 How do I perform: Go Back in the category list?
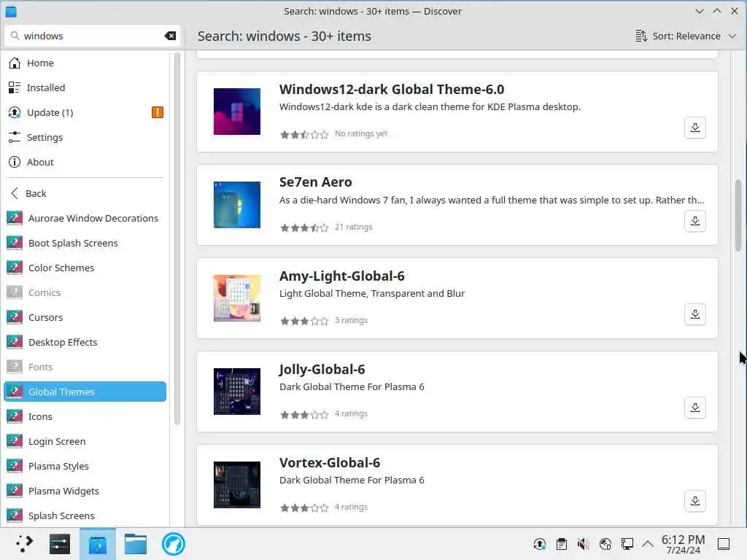[85, 193]
